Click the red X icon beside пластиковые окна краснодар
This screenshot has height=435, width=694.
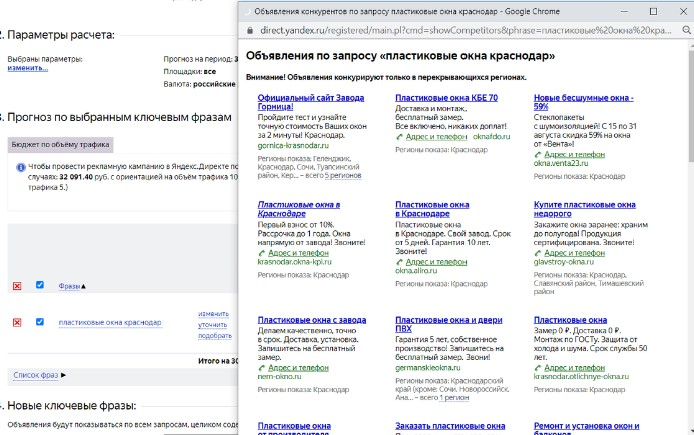point(17,322)
